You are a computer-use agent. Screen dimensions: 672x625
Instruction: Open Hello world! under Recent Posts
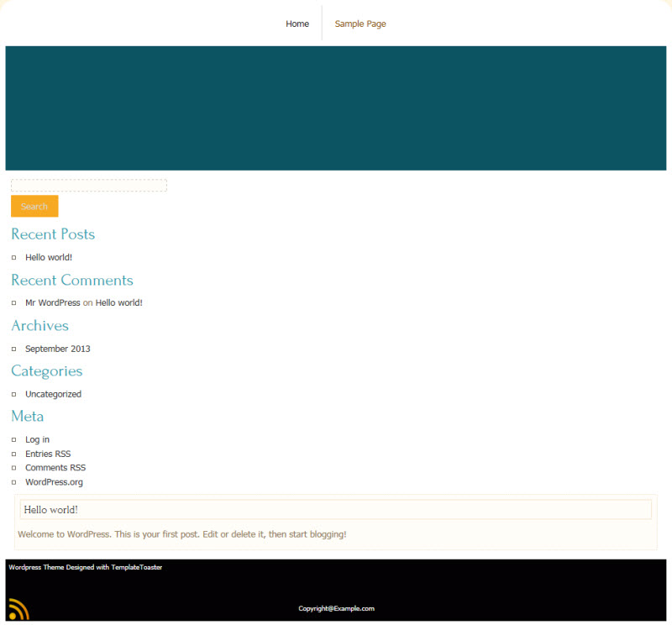coord(49,257)
